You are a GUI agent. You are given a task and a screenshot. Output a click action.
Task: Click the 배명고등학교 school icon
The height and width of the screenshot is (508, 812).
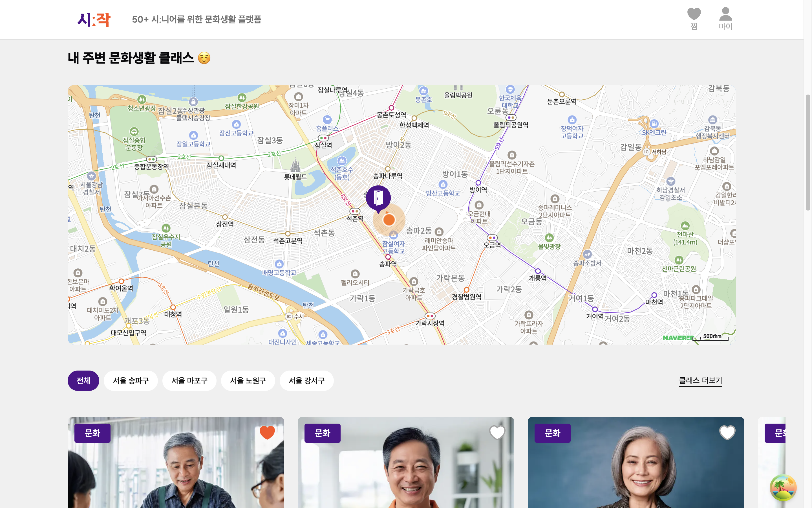pos(279,264)
